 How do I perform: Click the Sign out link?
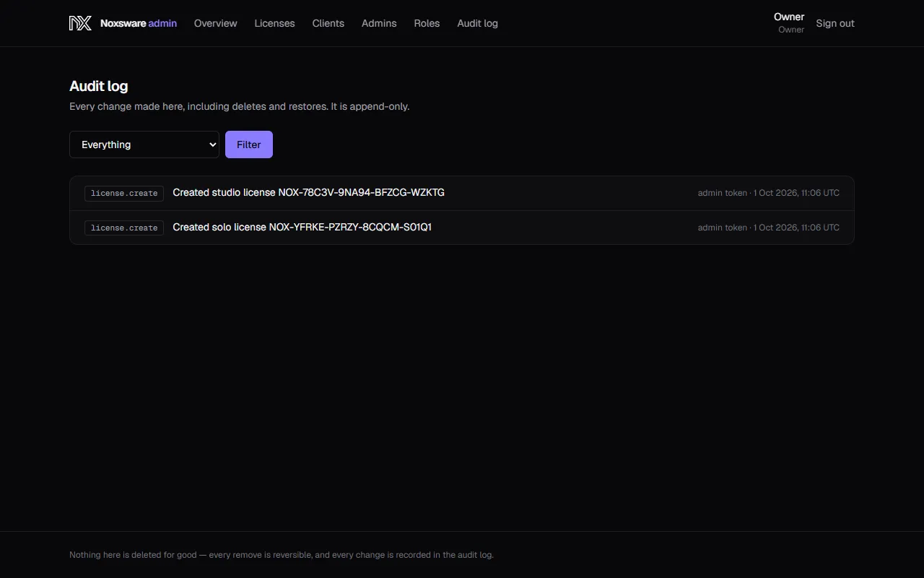pos(835,23)
